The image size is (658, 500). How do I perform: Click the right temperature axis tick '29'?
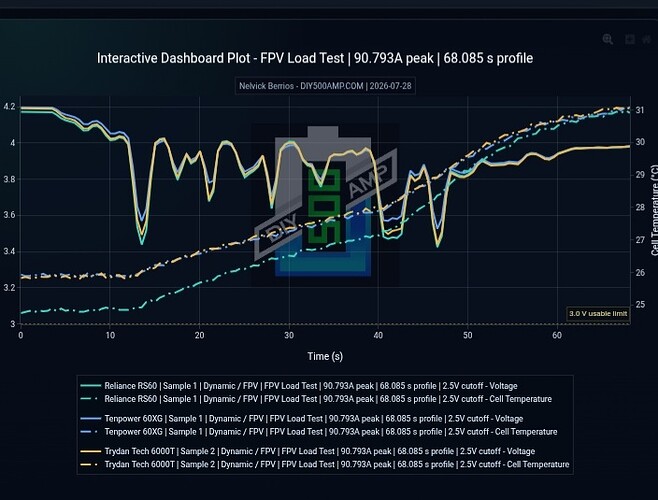coord(640,175)
